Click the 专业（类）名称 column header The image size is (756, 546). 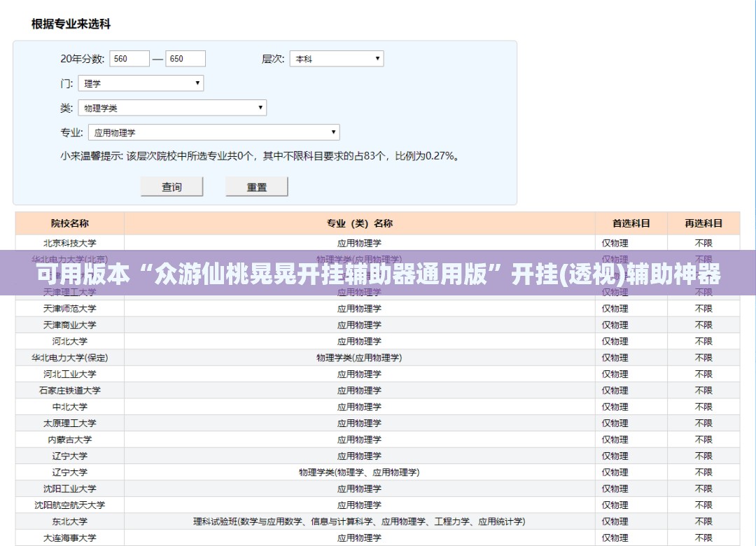360,223
